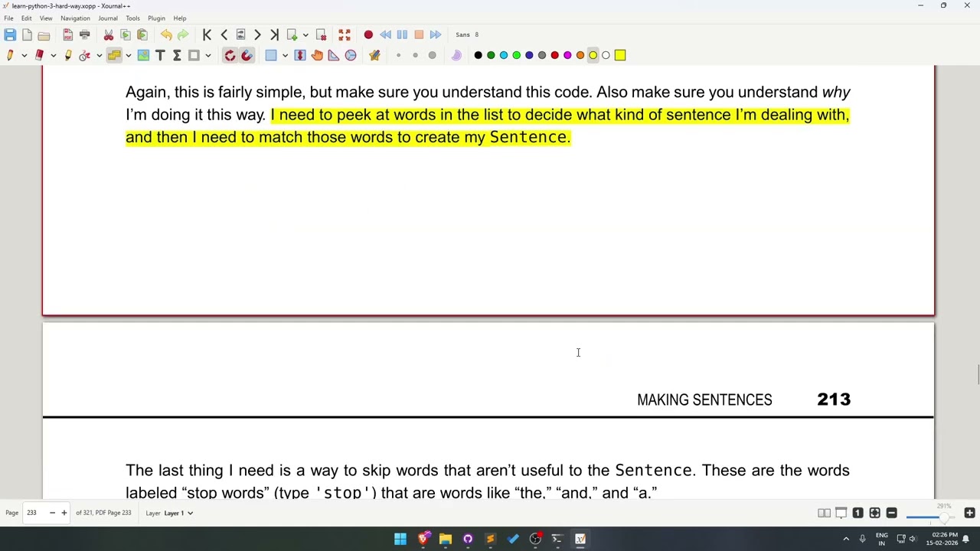Toggle the fill shape option

click(456, 55)
